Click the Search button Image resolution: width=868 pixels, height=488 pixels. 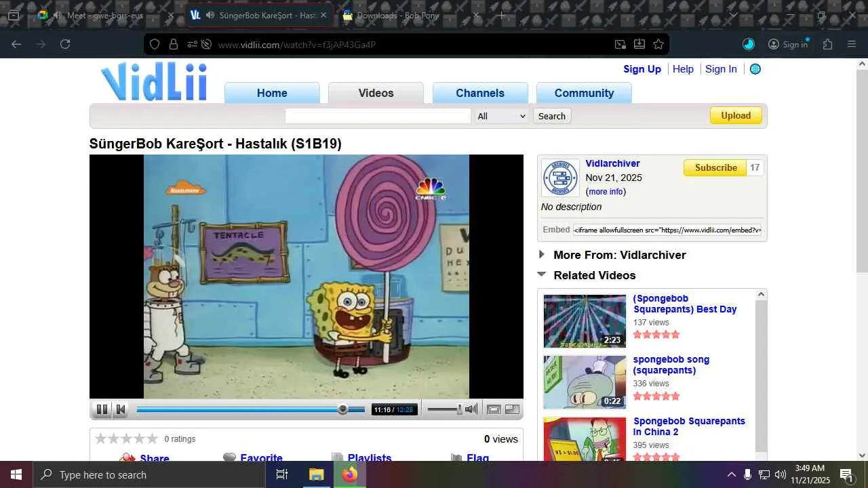tap(552, 116)
